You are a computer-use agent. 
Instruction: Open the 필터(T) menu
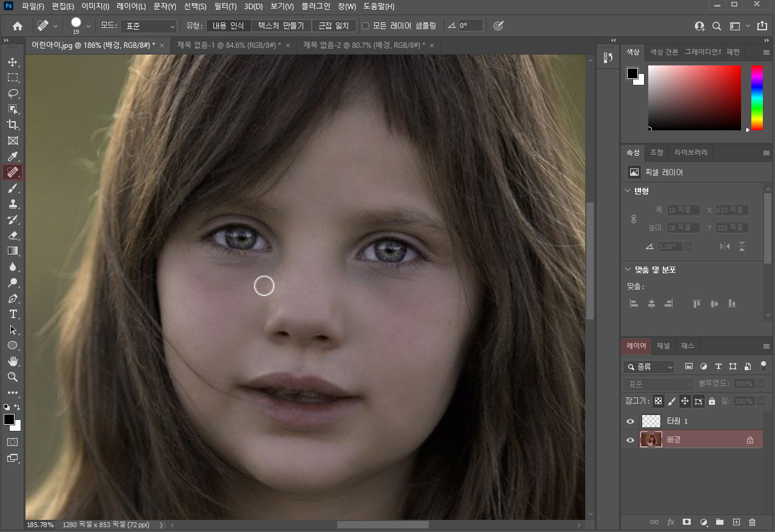tap(225, 7)
